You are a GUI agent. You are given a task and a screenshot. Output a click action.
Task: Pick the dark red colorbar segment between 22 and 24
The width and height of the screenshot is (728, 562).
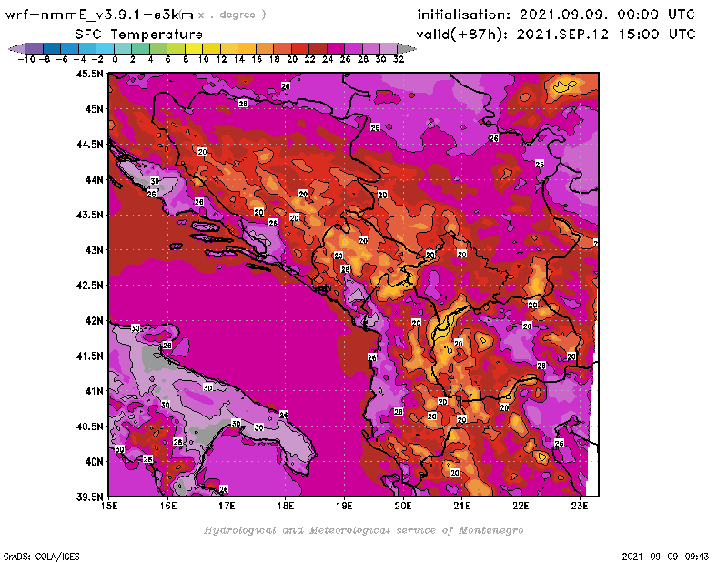click(318, 48)
